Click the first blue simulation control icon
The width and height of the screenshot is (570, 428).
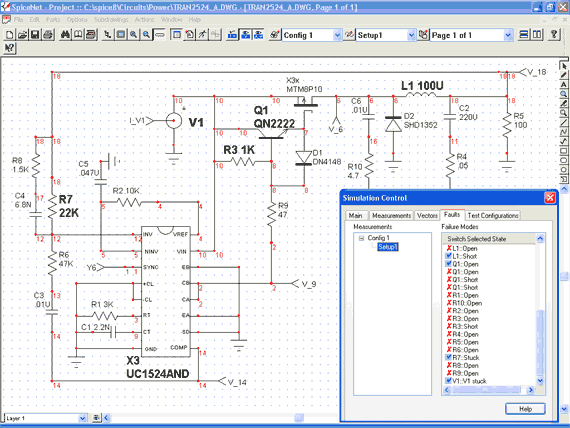(x=232, y=35)
